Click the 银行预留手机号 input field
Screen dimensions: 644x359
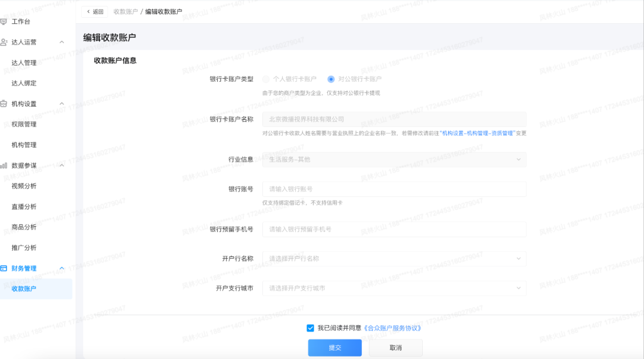[x=394, y=230]
